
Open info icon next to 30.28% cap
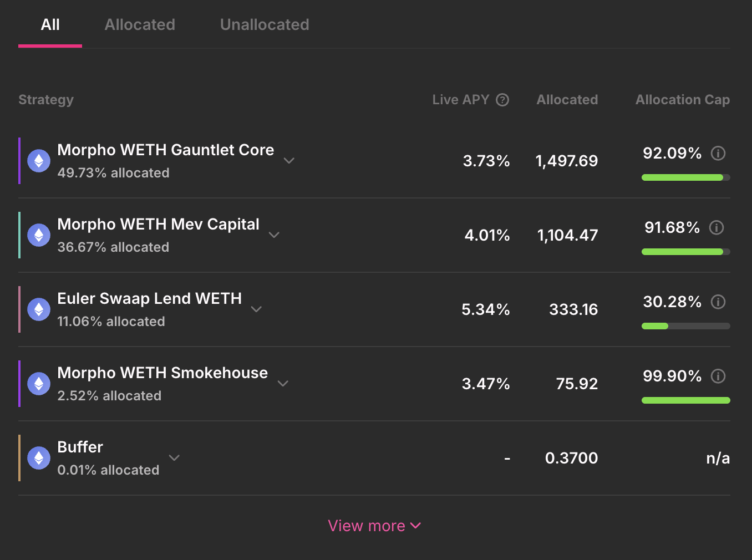click(718, 302)
